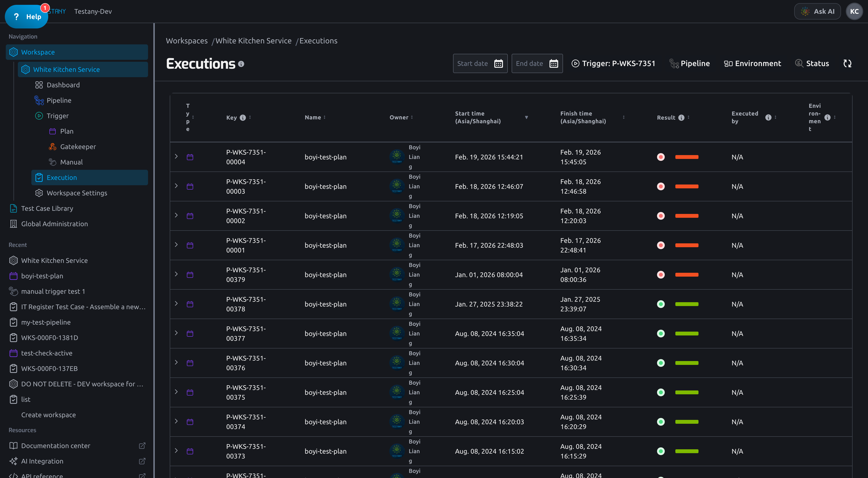Screen dimensions: 868x478
Task: Sort by Executed by column
Action: pyautogui.click(x=775, y=117)
